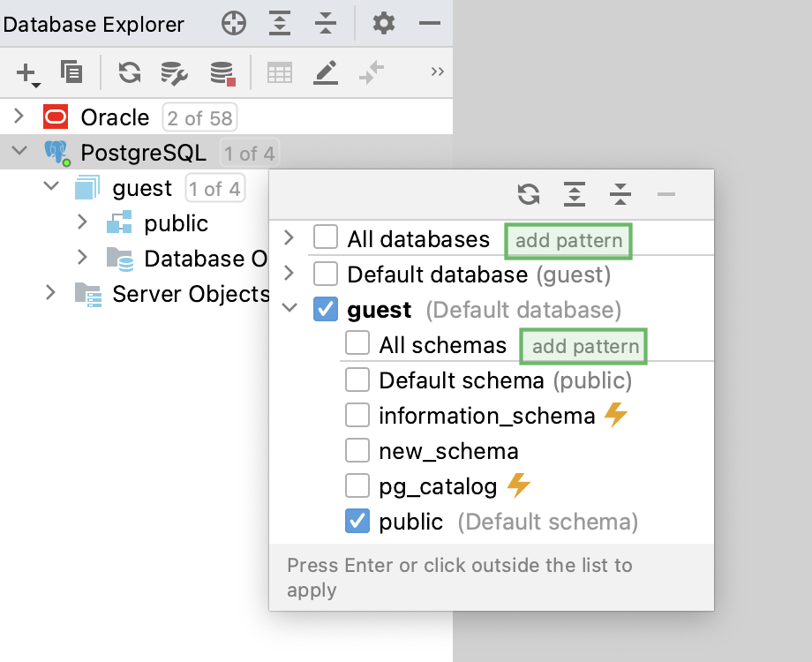Uncheck the public schema checkbox
Viewport: 812px width, 662px height.
pyautogui.click(x=357, y=522)
